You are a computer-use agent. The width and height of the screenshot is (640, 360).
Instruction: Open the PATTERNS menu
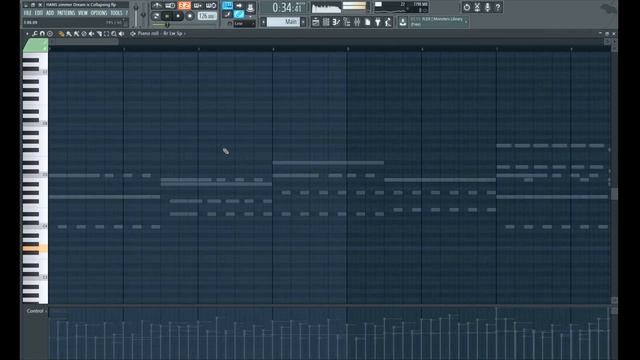[x=66, y=13]
